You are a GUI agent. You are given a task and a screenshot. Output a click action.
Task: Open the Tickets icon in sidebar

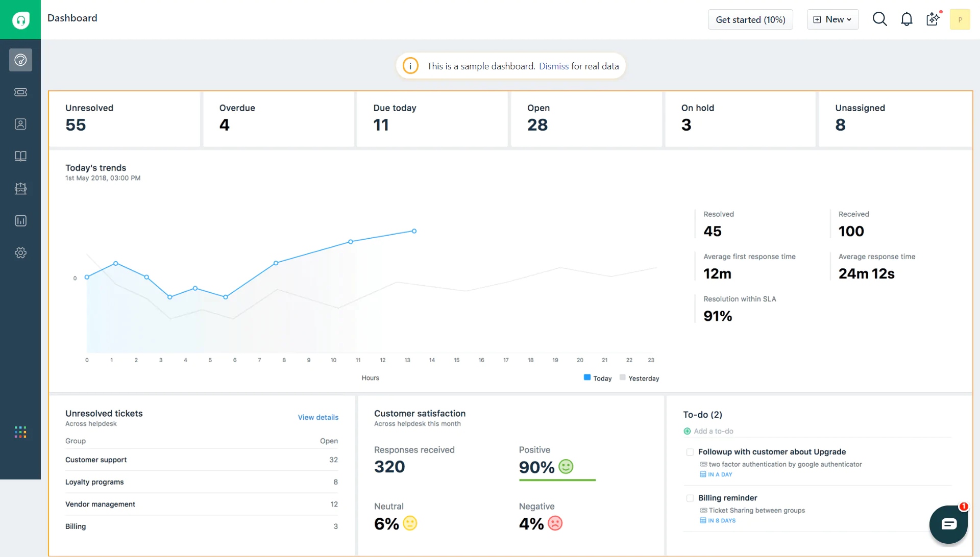pyautogui.click(x=20, y=92)
